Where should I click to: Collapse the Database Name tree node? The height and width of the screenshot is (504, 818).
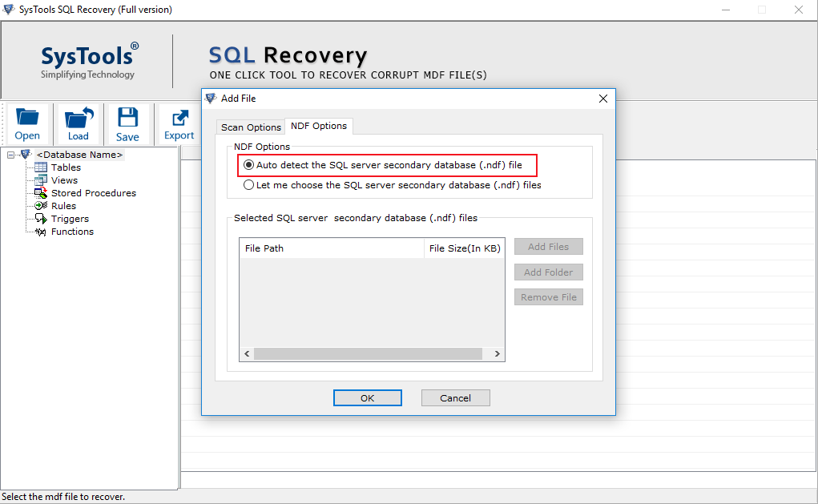(10, 153)
